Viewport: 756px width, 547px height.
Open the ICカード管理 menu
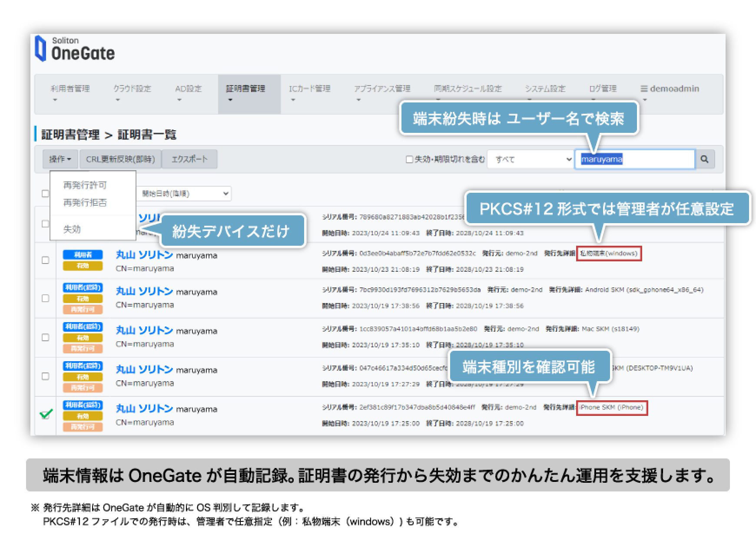(310, 89)
